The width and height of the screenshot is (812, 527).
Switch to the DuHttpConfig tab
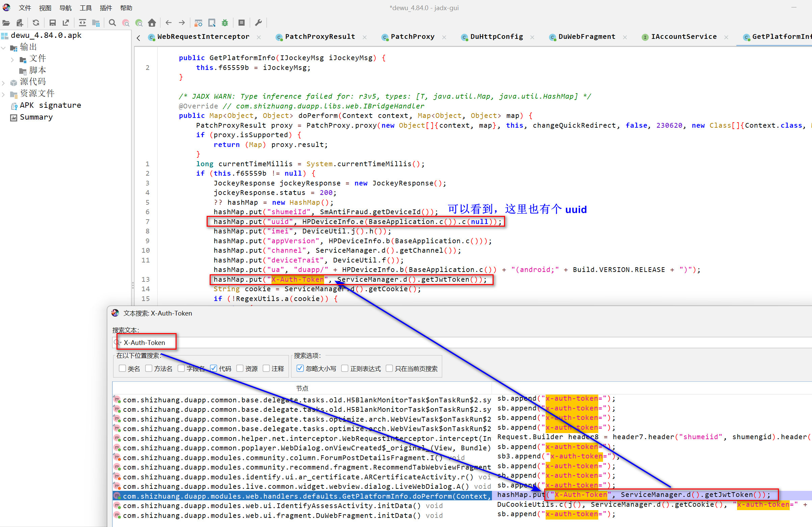[496, 37]
